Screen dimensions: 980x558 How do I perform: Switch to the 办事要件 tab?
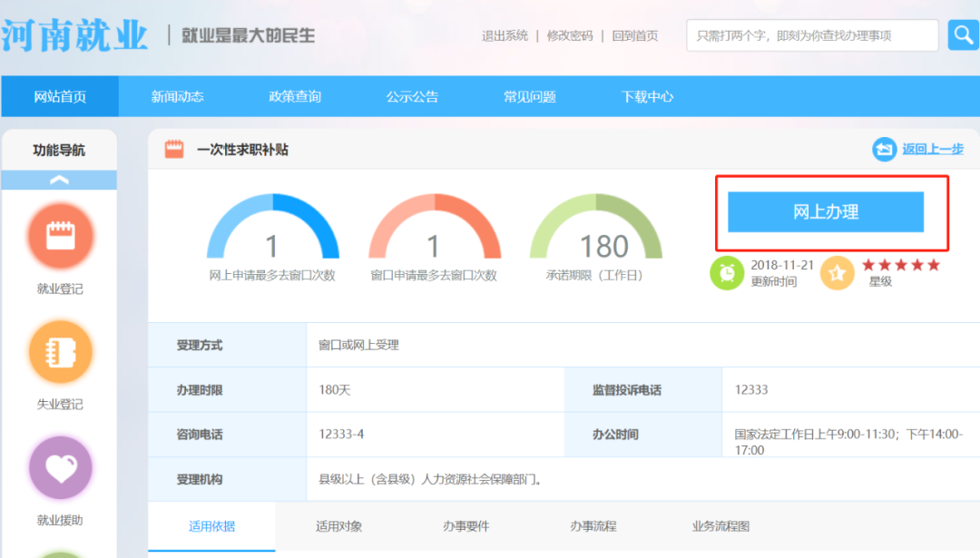pos(465,526)
